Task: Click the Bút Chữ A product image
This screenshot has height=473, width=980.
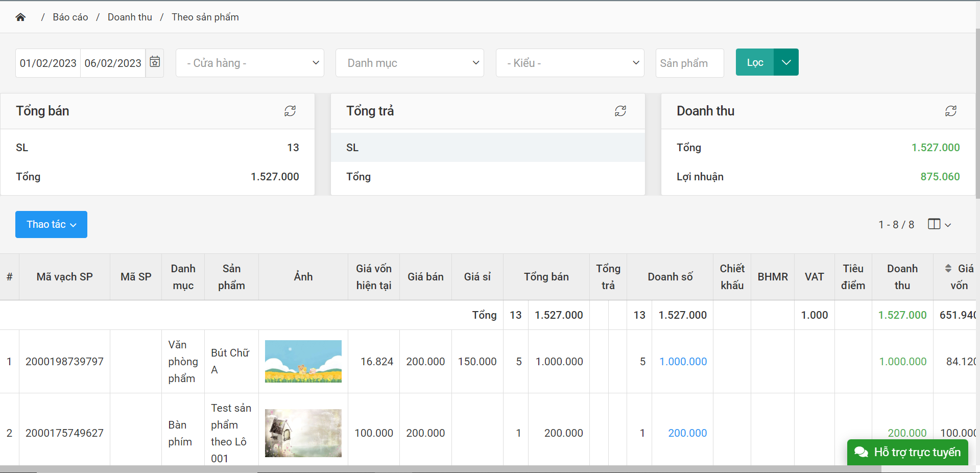Action: pos(303,361)
